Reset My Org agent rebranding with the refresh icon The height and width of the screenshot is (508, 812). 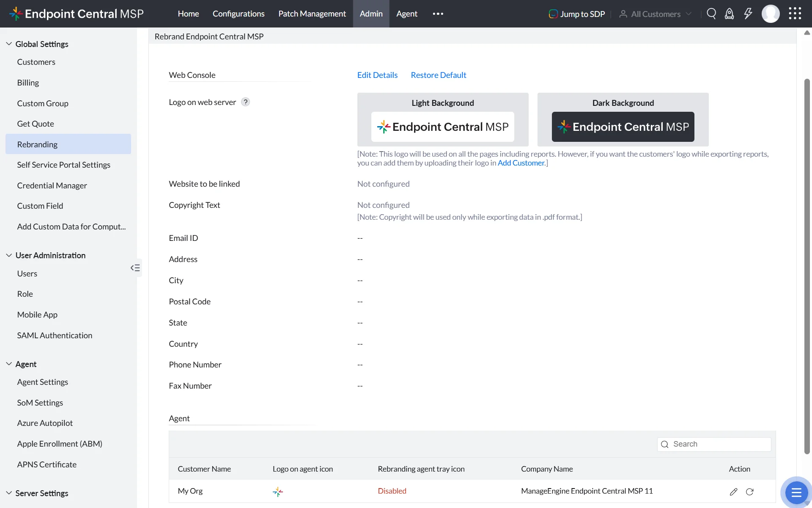click(x=749, y=491)
